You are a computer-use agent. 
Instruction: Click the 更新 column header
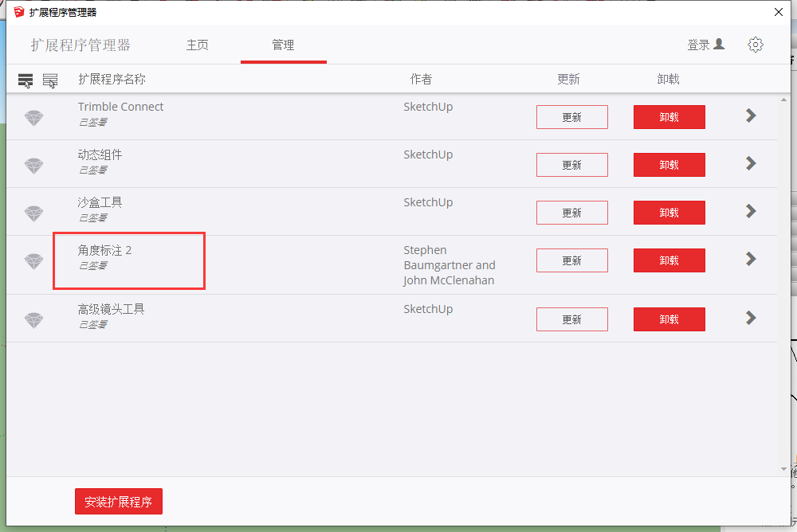coord(568,80)
